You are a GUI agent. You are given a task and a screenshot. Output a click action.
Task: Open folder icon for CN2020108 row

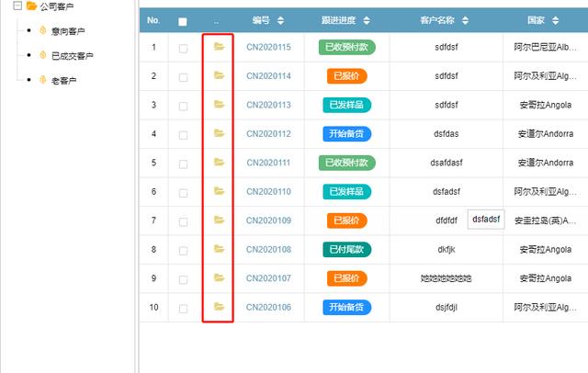(219, 249)
